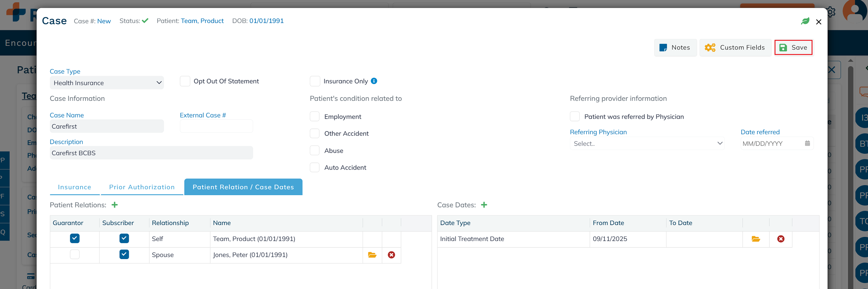Remove the Initial Treatment Date entry
868x289 pixels.
tap(781, 239)
